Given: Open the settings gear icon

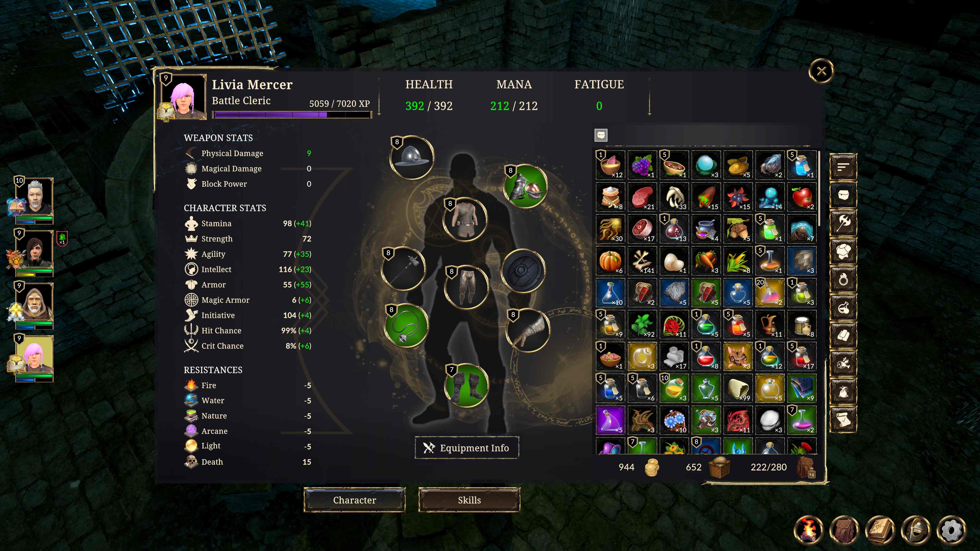Looking at the screenshot, I should [x=951, y=530].
